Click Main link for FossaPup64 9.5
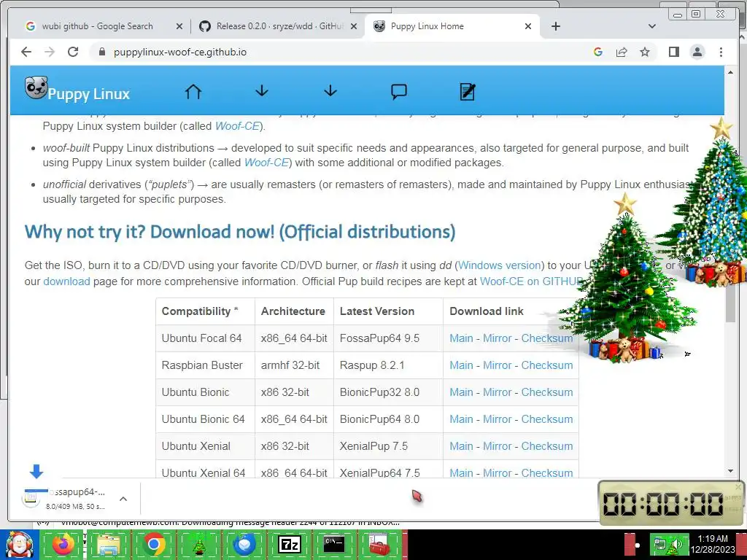The image size is (747, 560). (x=461, y=338)
